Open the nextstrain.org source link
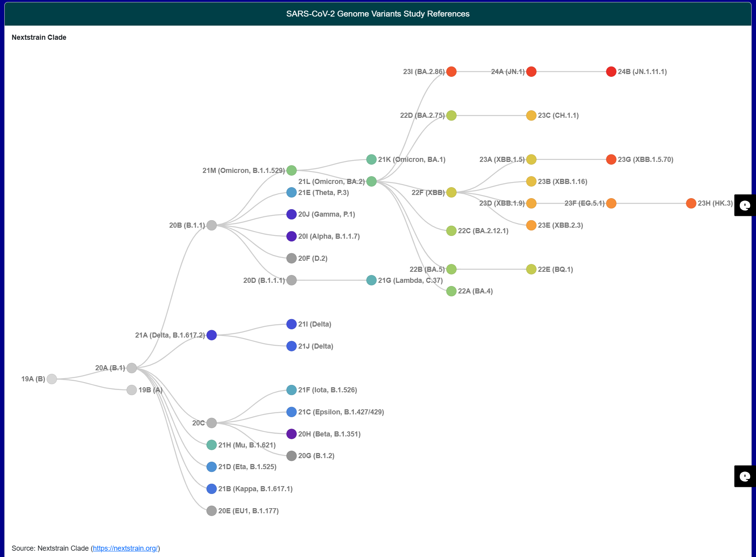 coord(125,548)
